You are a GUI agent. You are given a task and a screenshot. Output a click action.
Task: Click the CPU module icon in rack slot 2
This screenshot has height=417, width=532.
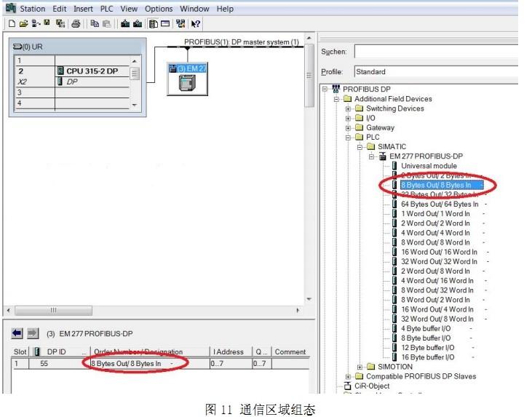60,71
